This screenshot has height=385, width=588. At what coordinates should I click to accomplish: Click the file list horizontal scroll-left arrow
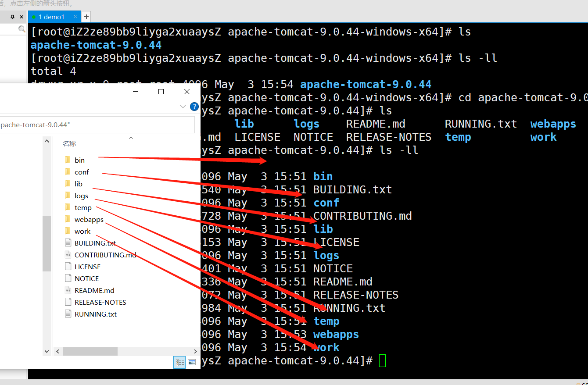(57, 352)
